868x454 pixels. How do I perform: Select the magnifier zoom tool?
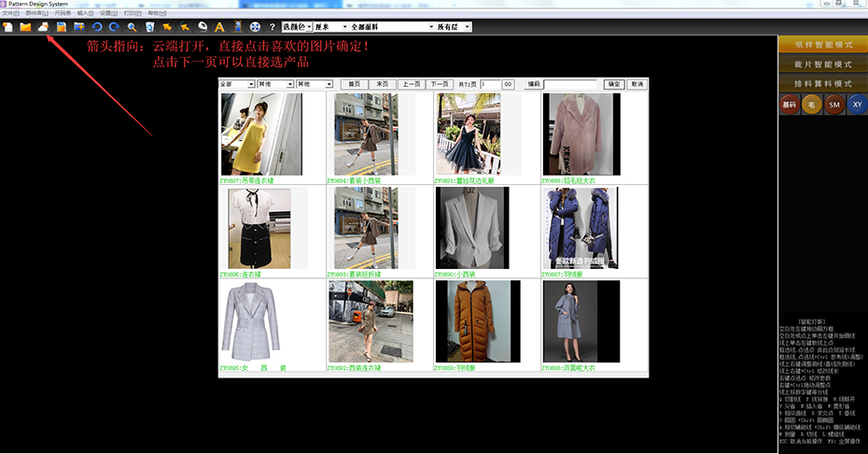[x=132, y=27]
